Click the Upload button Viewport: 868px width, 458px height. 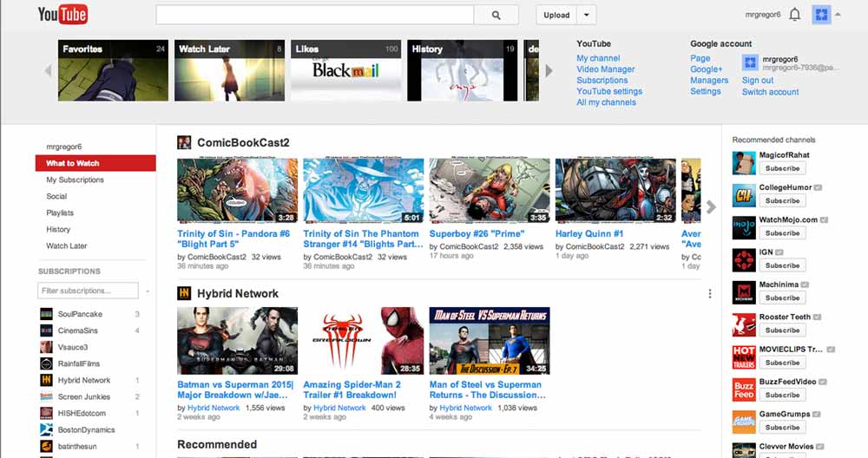pos(556,15)
